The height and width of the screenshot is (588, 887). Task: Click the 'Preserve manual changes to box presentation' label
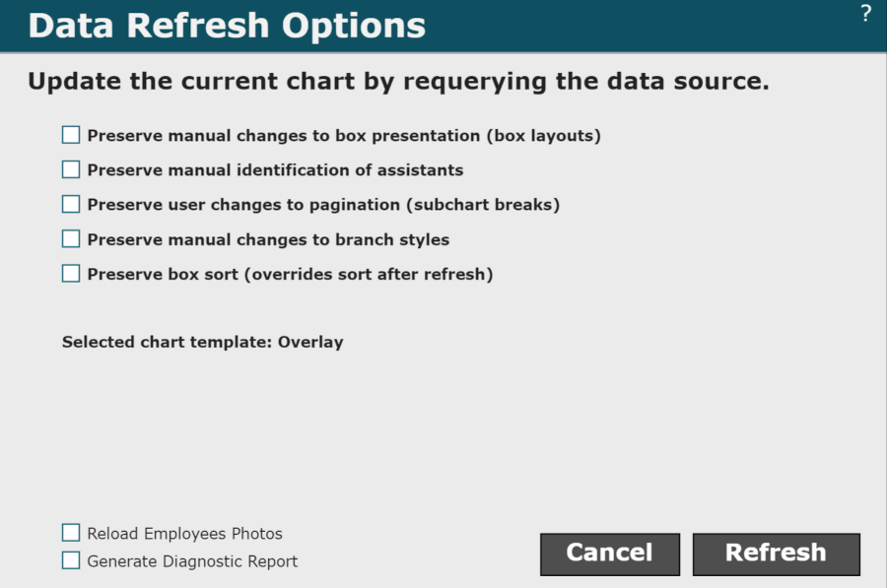[344, 136]
